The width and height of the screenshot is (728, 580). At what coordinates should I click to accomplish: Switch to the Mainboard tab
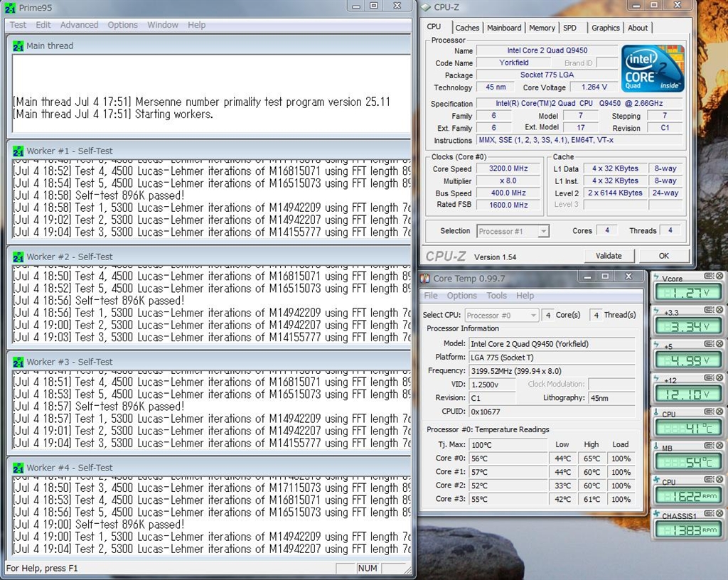504,28
